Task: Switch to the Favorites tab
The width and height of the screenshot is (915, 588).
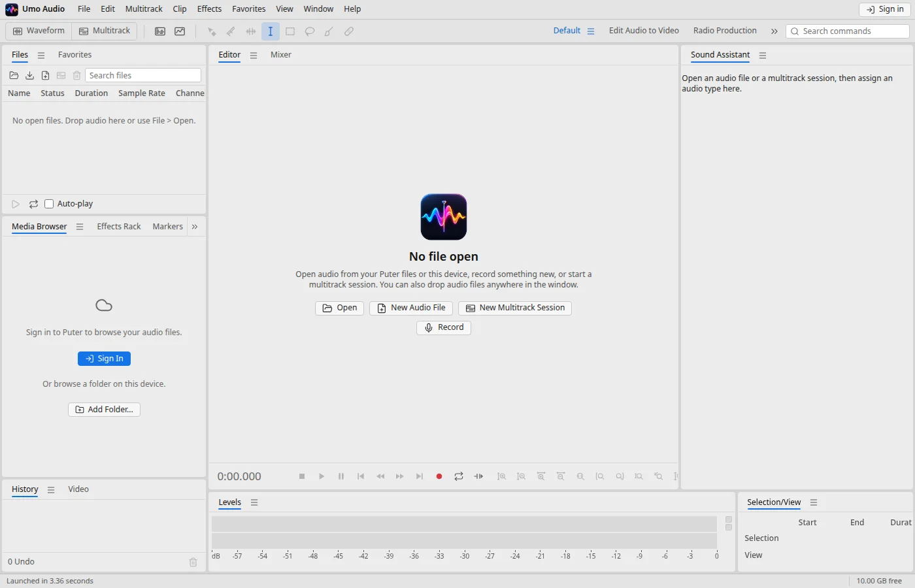Action: (x=75, y=55)
